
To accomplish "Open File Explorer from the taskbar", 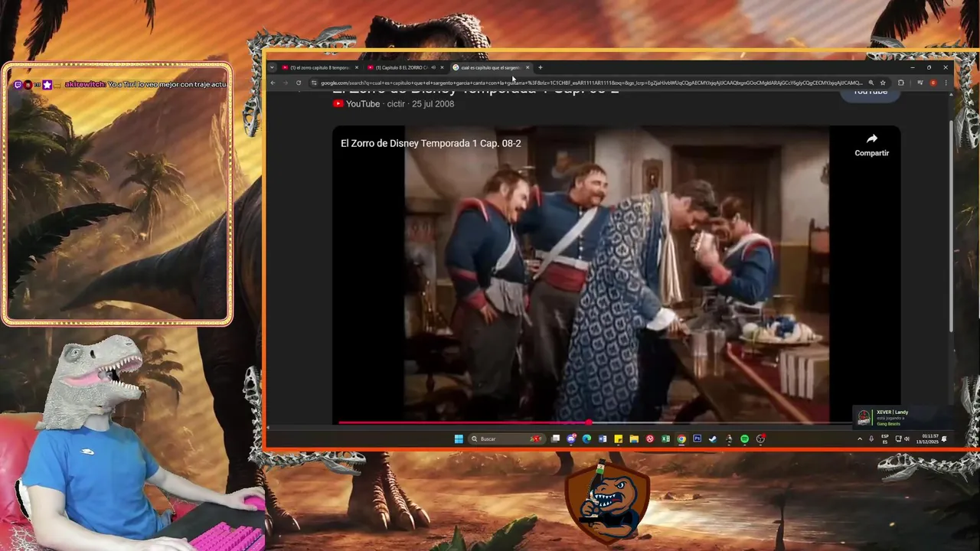I will 634,439.
